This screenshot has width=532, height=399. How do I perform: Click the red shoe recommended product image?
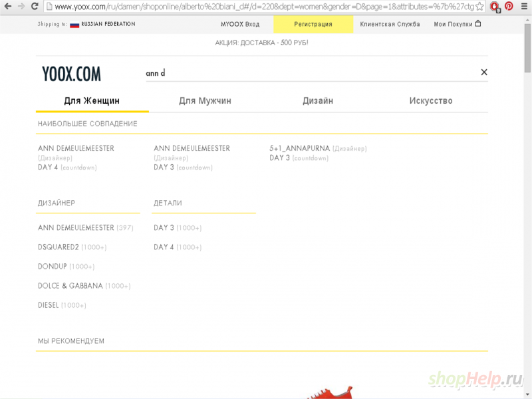(329, 392)
